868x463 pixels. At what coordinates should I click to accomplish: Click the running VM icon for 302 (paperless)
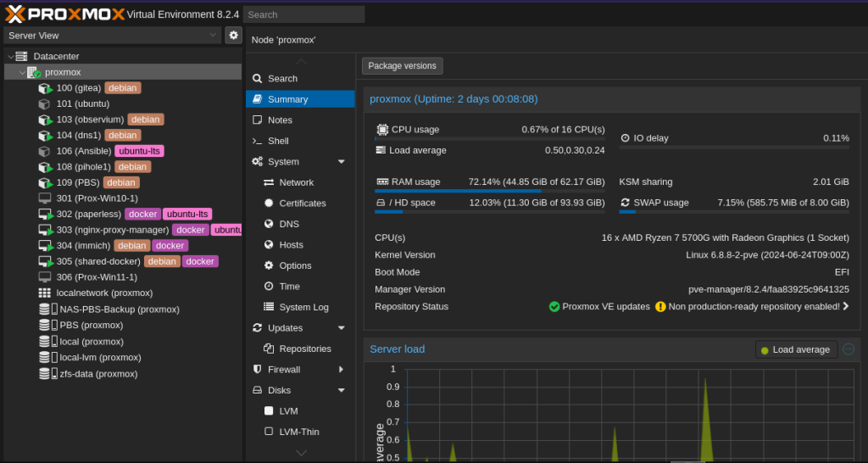(45, 215)
